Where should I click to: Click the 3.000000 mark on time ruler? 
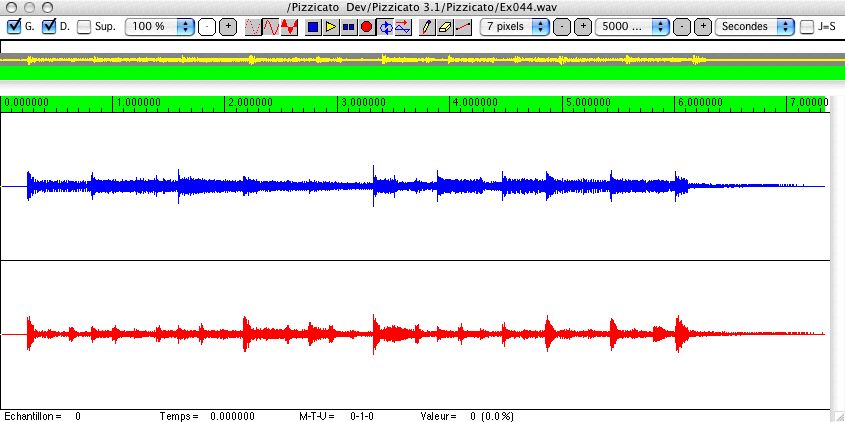pyautogui.click(x=362, y=102)
